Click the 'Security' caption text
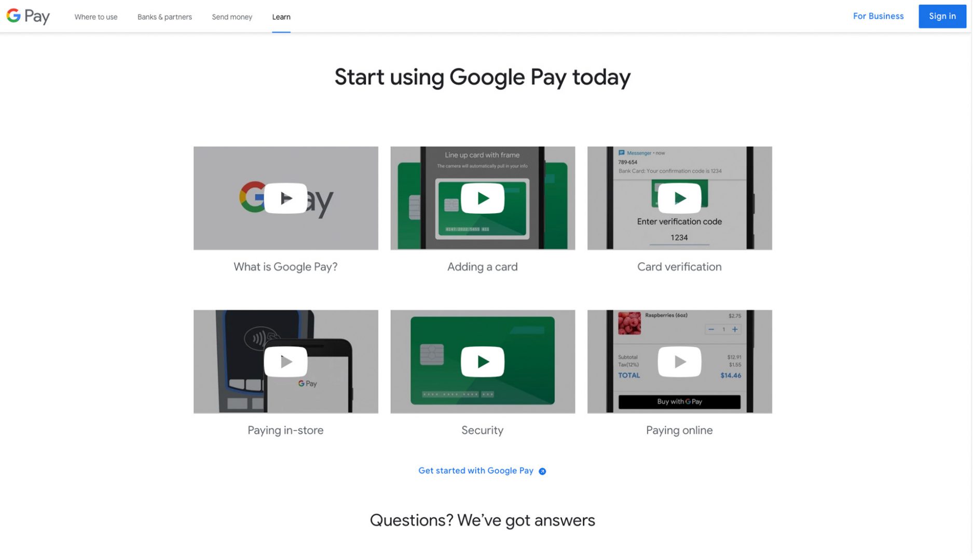The width and height of the screenshot is (973, 560). 483,430
